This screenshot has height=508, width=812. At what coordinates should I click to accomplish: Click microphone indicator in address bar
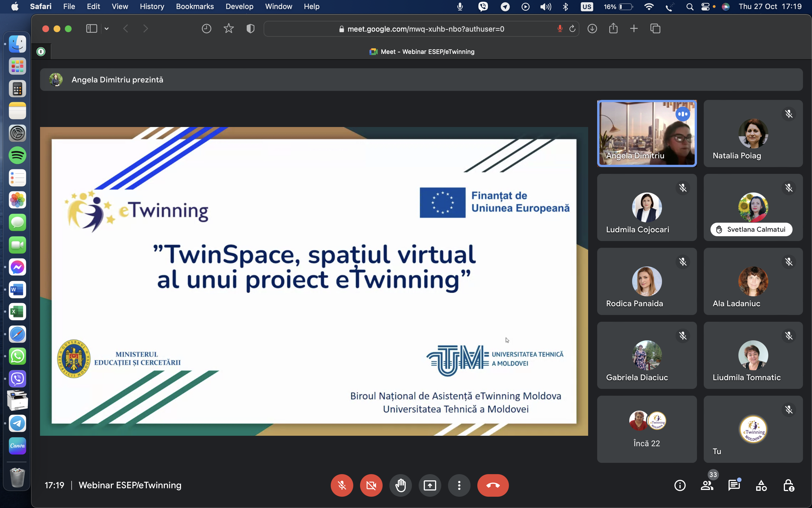coord(560,29)
